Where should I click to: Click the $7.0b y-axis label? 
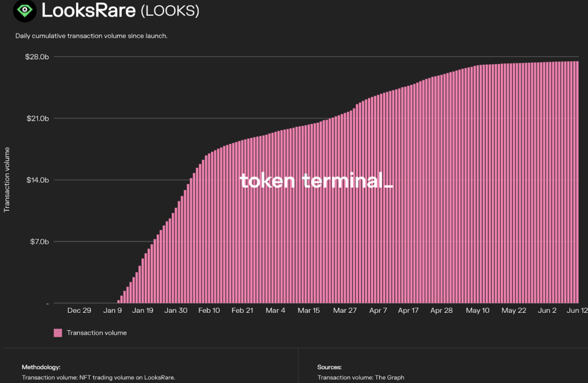38,242
